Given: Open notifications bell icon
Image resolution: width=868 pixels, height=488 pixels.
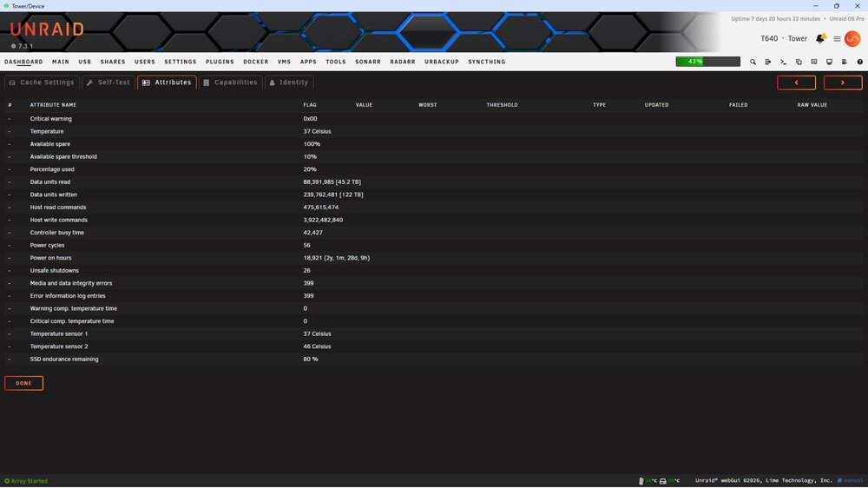Looking at the screenshot, I should [x=820, y=39].
